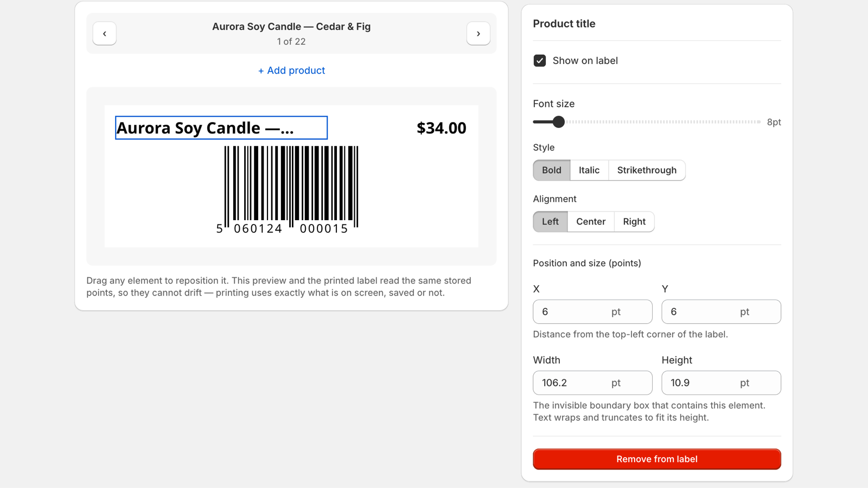
Task: Click the red Remove from label button
Action: (656, 459)
